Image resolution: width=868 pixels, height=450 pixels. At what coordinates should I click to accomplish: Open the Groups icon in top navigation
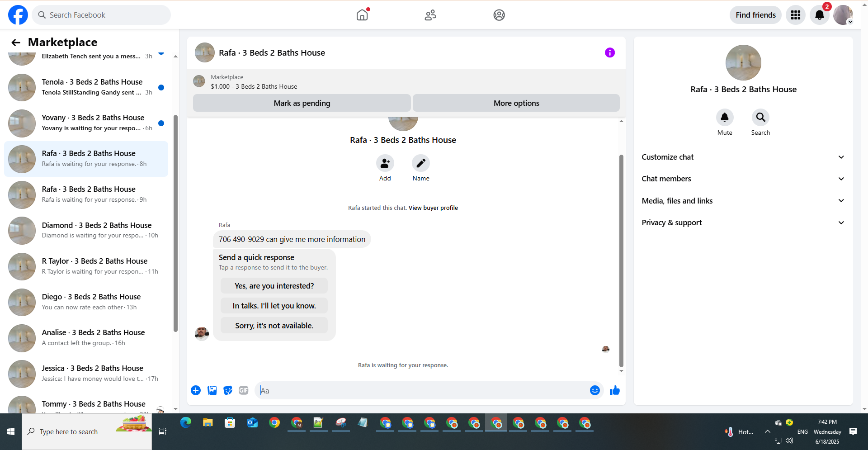[499, 15]
